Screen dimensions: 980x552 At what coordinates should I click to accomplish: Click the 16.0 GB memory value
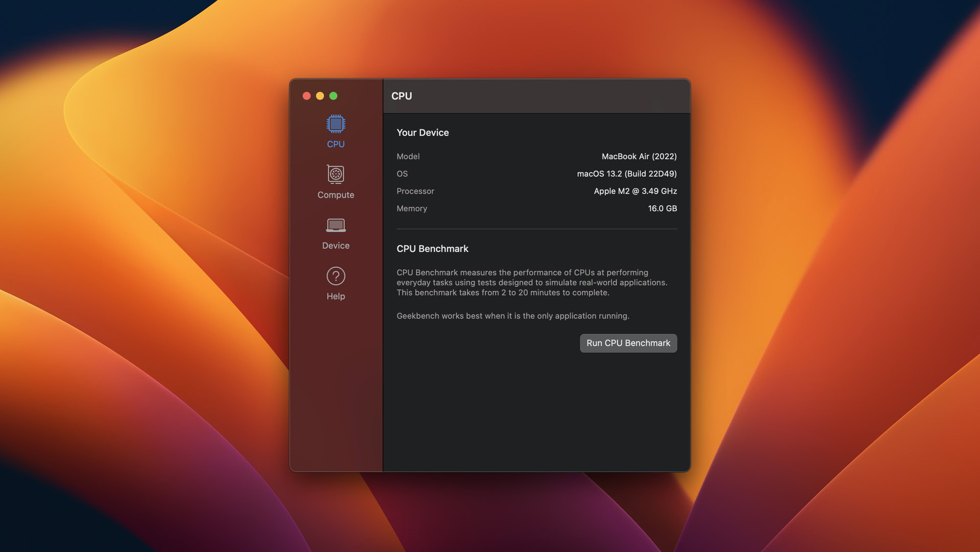coord(663,209)
